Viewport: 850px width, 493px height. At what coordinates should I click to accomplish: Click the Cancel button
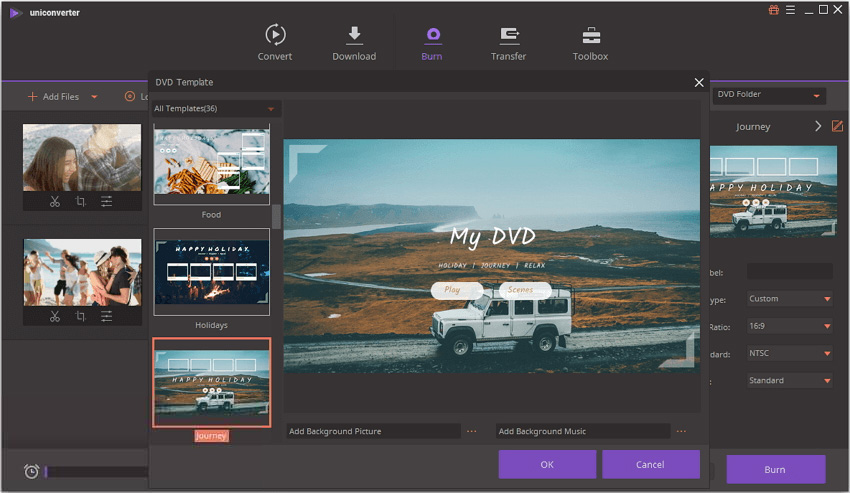(x=650, y=464)
